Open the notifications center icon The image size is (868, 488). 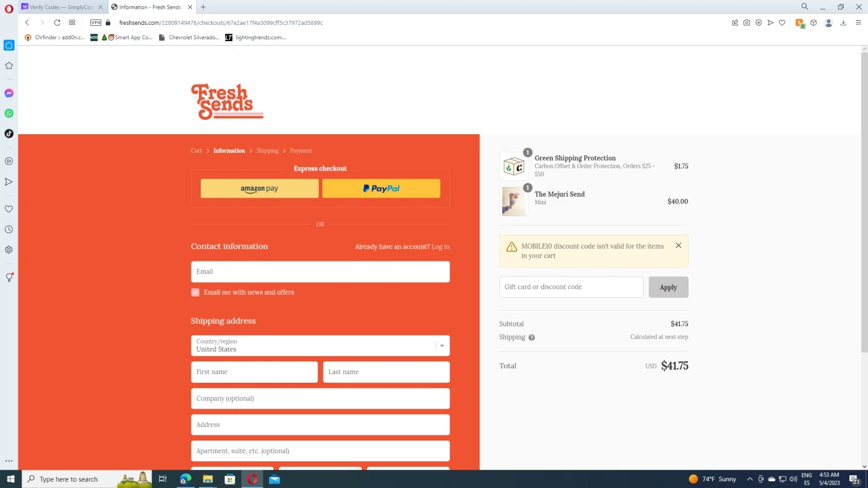point(854,479)
